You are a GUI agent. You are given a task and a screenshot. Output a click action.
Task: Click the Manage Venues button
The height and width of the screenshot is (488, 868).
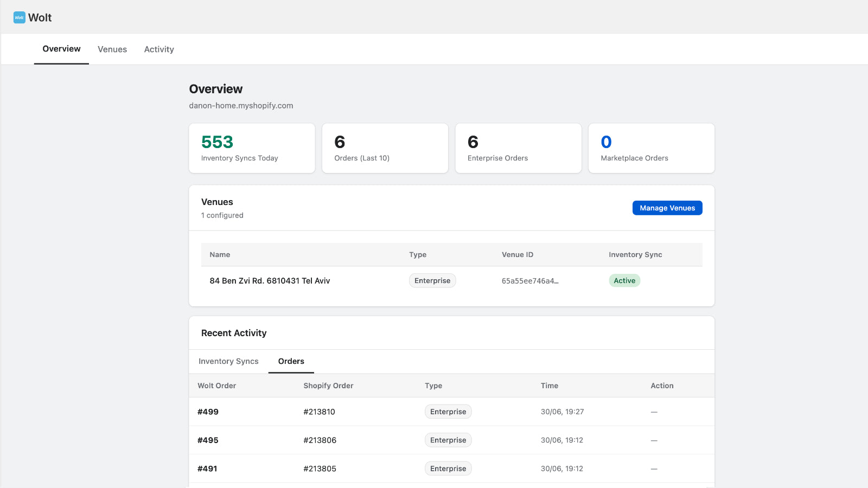click(x=667, y=208)
